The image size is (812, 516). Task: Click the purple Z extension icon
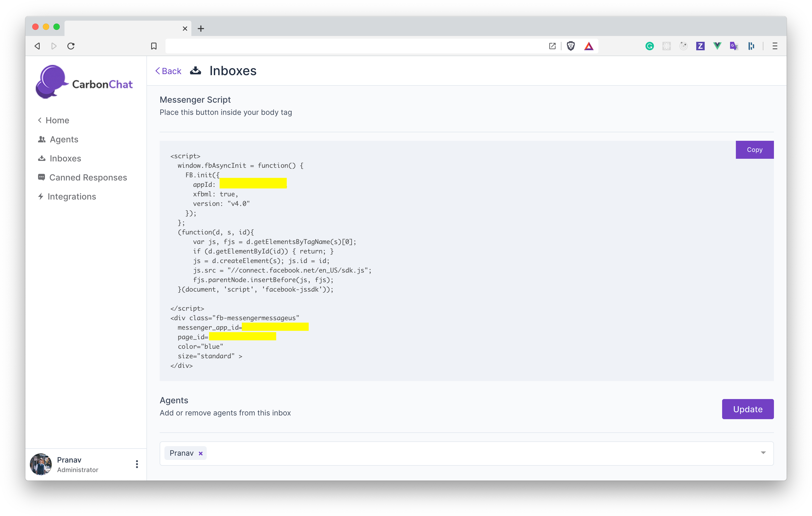click(x=700, y=46)
